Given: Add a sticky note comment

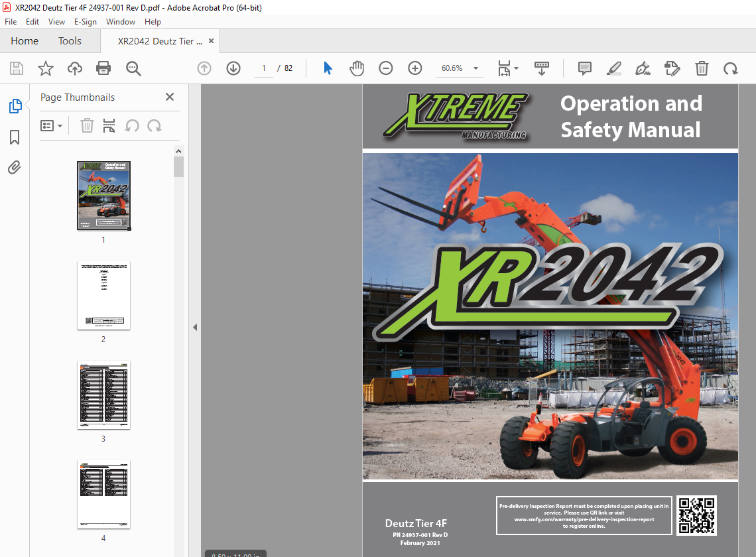Looking at the screenshot, I should click(x=585, y=68).
